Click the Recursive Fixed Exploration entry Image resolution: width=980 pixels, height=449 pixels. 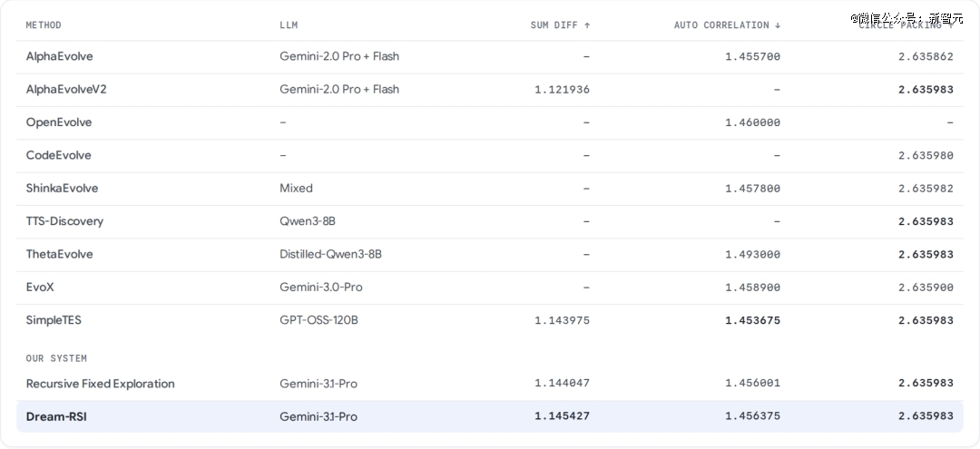[x=100, y=384]
